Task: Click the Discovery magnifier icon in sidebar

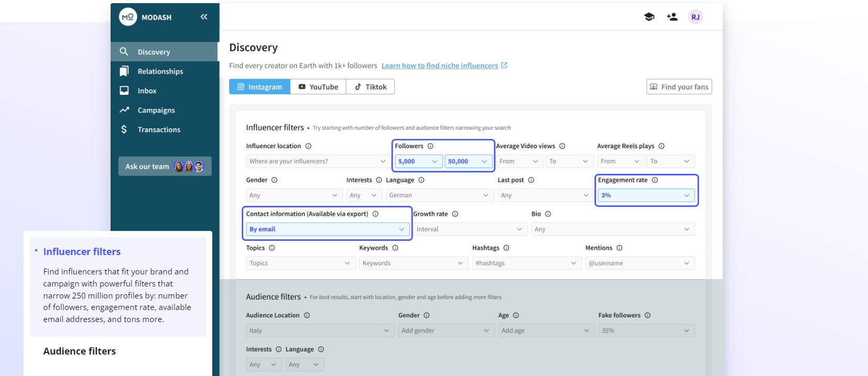Action: pos(124,51)
